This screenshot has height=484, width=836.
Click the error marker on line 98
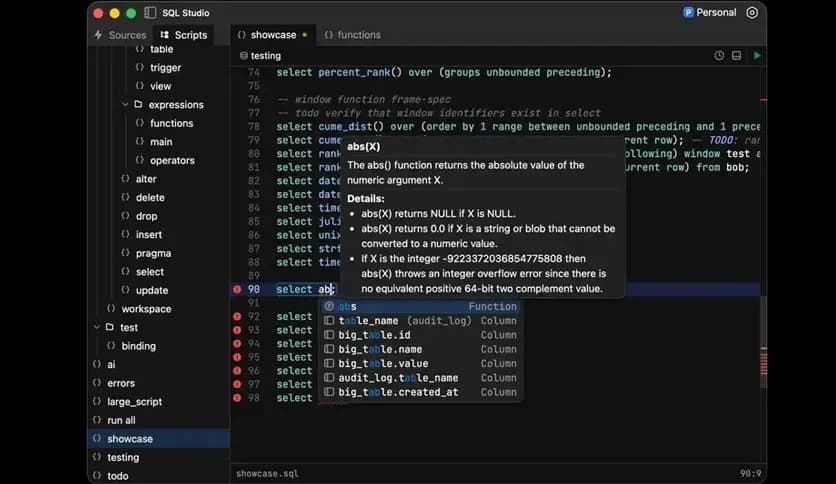point(237,398)
